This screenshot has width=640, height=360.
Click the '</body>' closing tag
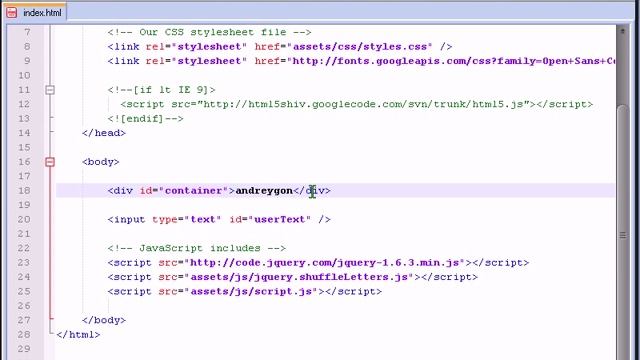click(104, 320)
